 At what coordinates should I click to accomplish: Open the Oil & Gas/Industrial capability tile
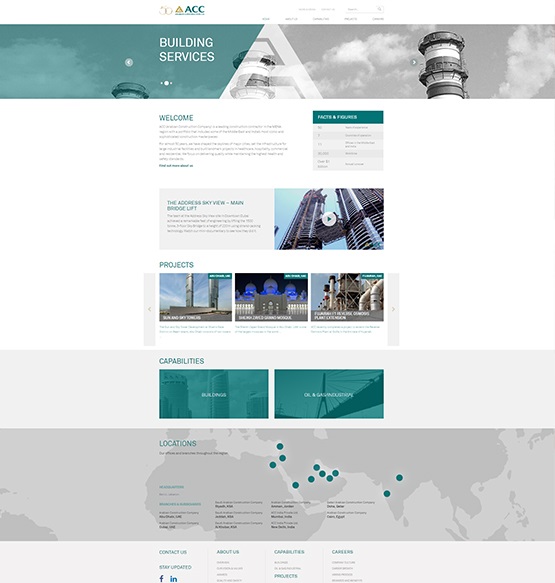click(329, 394)
